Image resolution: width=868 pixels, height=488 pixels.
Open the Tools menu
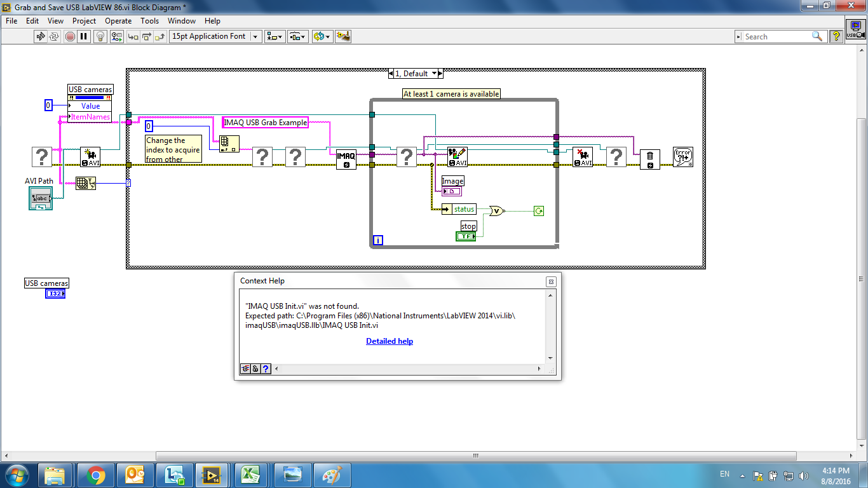(x=150, y=21)
